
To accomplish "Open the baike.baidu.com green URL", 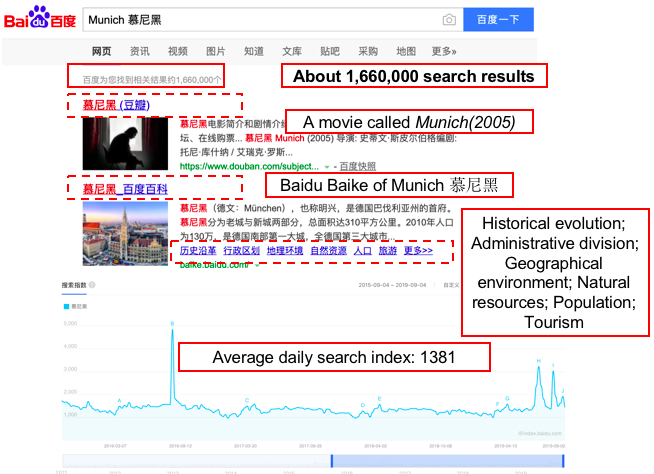I will point(214,265).
